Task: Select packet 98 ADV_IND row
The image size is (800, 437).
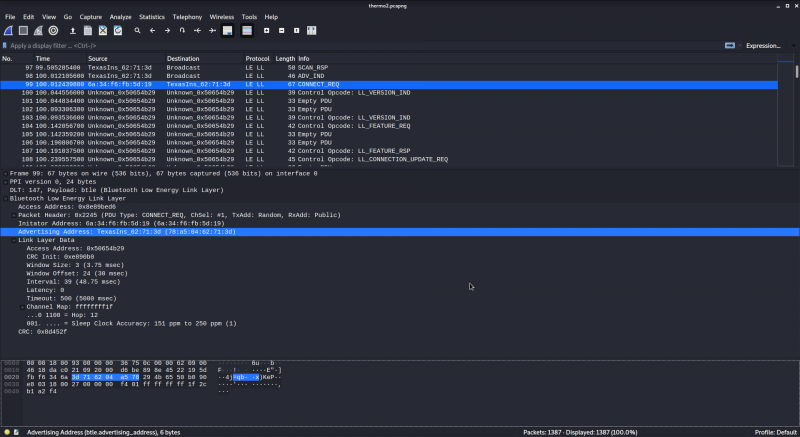Action: coord(389,76)
